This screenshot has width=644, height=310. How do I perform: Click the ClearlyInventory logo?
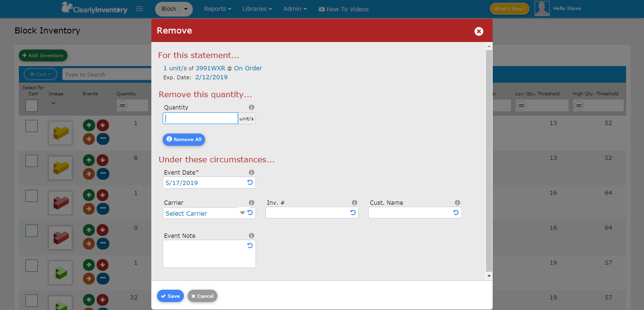[x=94, y=8]
